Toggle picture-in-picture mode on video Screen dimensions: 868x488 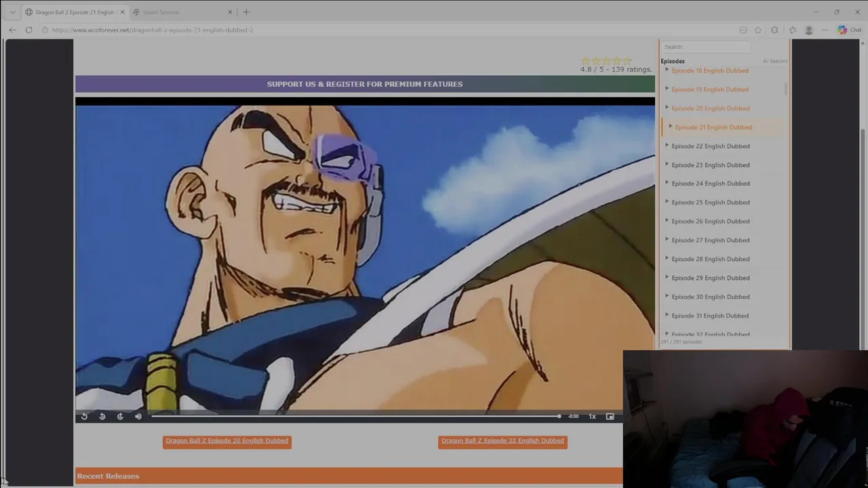click(x=610, y=416)
